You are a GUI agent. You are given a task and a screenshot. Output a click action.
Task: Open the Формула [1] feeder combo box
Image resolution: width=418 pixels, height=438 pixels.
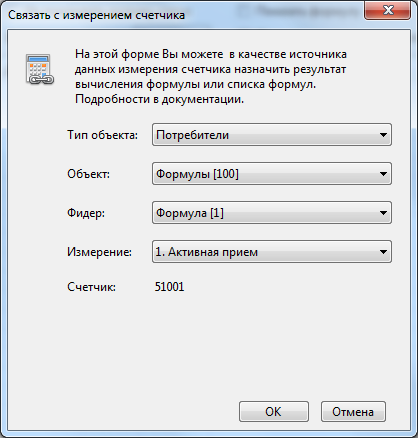(x=272, y=213)
